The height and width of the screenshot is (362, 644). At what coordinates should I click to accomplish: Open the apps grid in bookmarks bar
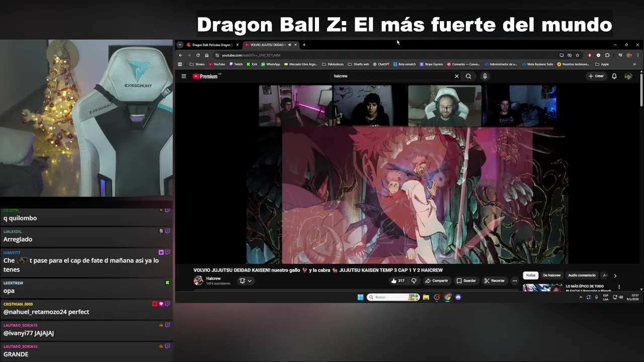point(180,64)
